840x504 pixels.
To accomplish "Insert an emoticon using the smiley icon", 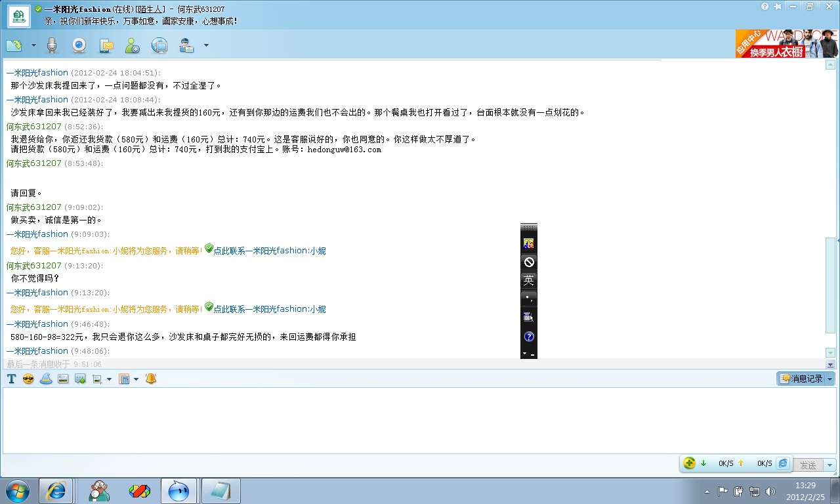I will click(28, 379).
